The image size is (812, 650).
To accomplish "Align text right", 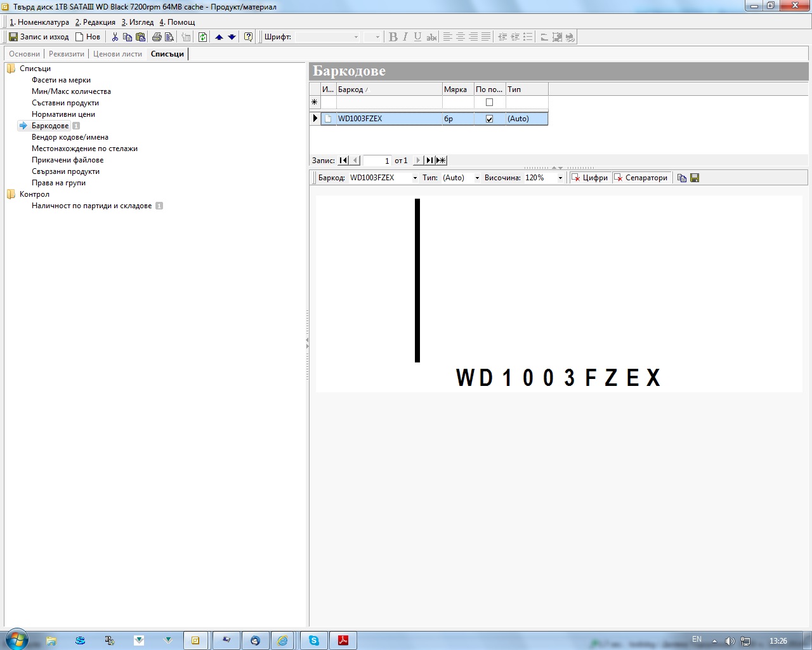I will (x=473, y=37).
